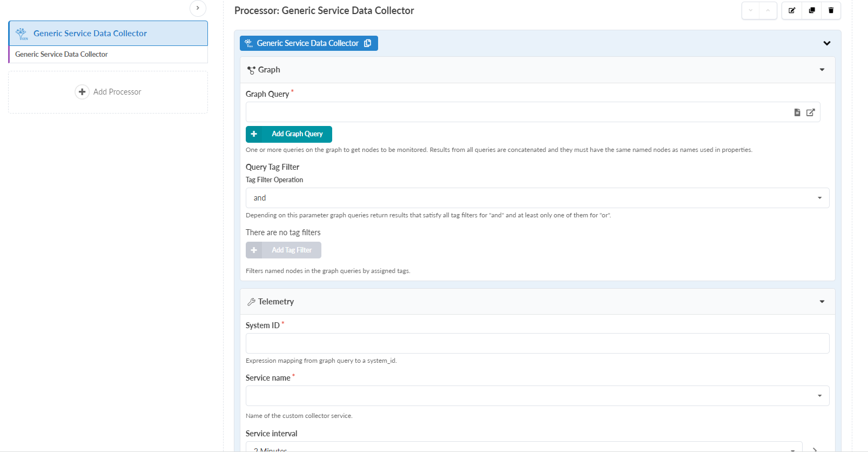Viewport: 868px width, 452px height.
Task: Click document icon in Graph Query field
Action: (x=797, y=112)
